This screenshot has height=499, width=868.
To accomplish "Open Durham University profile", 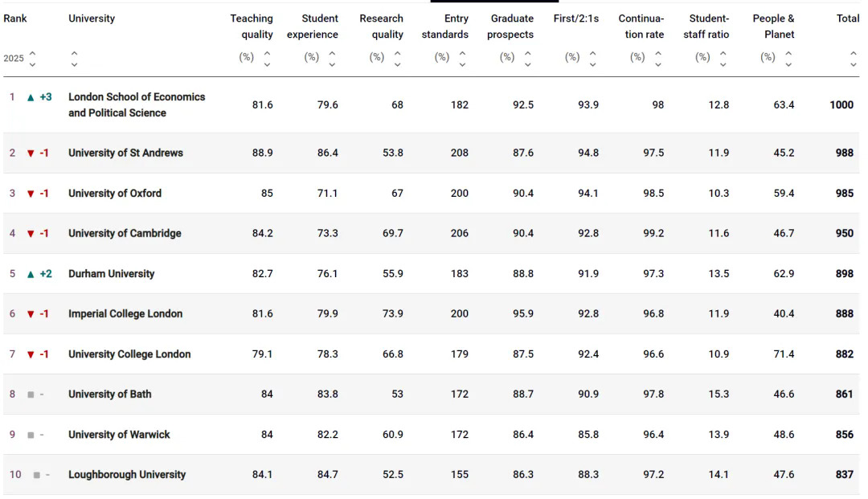I will click(111, 273).
